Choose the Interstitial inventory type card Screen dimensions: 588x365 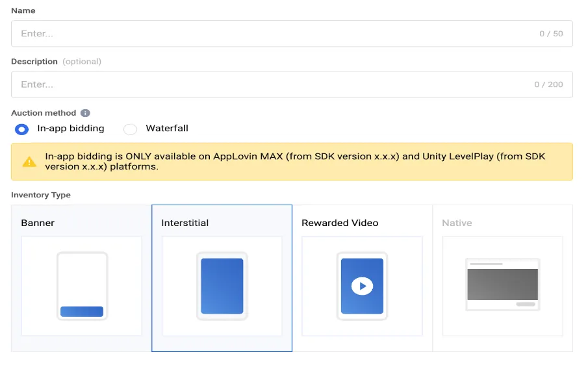click(222, 279)
